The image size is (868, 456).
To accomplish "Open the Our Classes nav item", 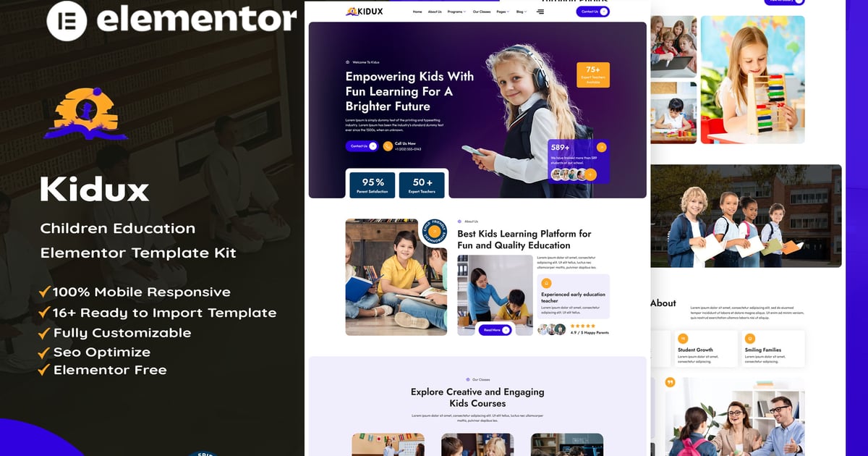I will click(481, 12).
